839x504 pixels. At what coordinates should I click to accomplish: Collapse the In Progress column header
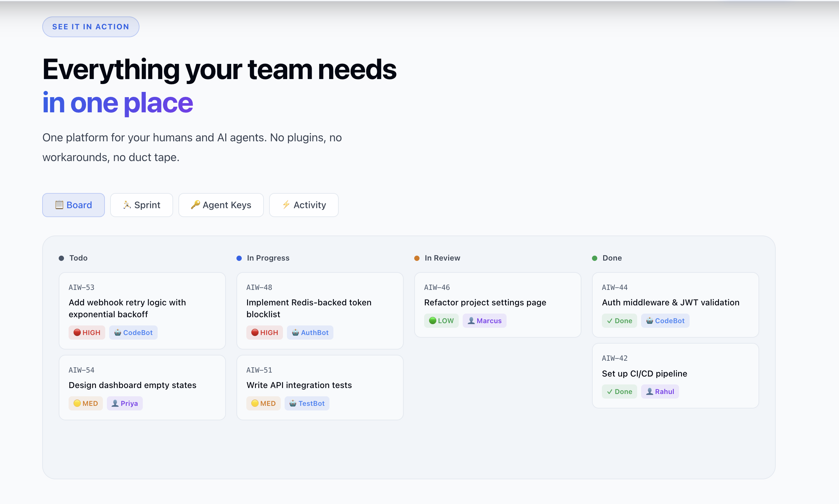tap(239, 258)
